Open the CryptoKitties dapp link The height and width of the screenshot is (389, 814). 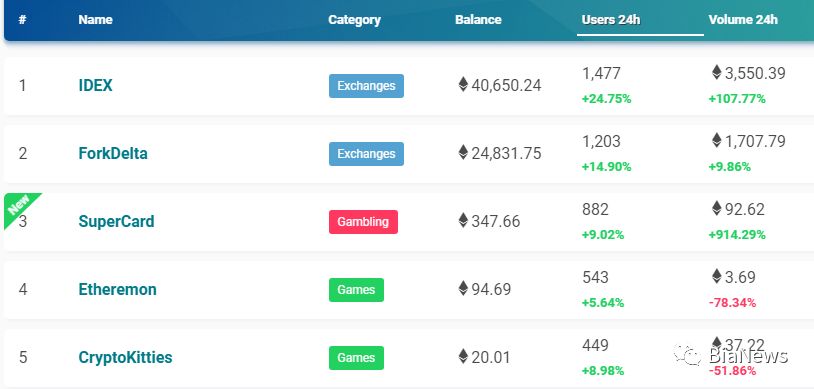point(125,357)
